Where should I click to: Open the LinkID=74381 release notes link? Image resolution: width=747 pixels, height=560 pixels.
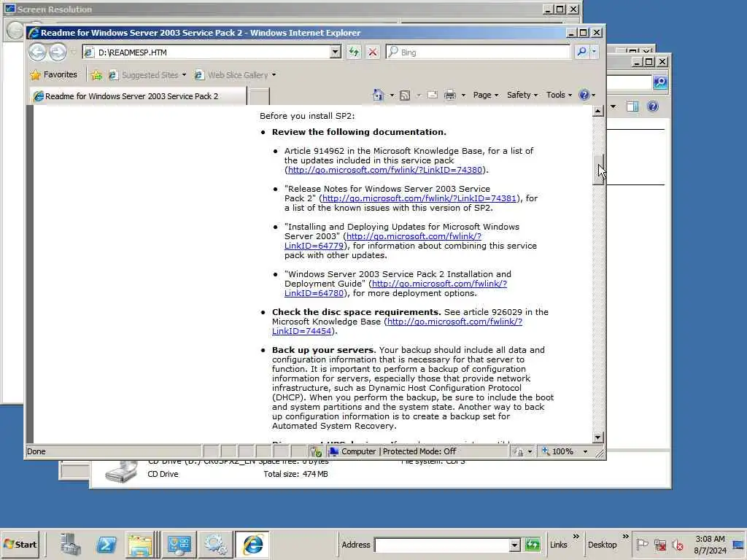pyautogui.click(x=419, y=198)
